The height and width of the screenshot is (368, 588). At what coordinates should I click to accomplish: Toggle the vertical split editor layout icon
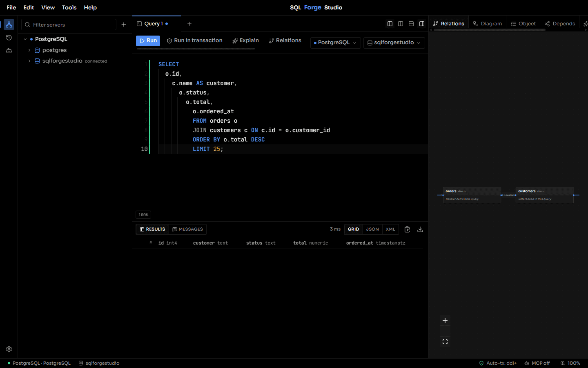pyautogui.click(x=401, y=24)
